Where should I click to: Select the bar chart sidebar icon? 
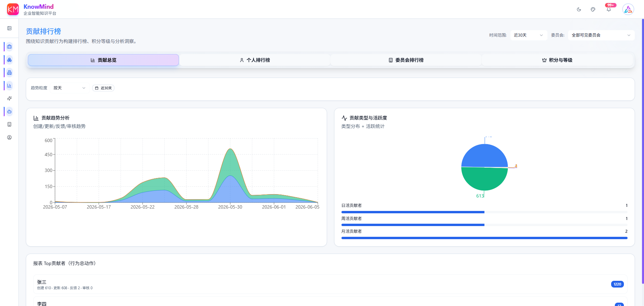(9, 86)
